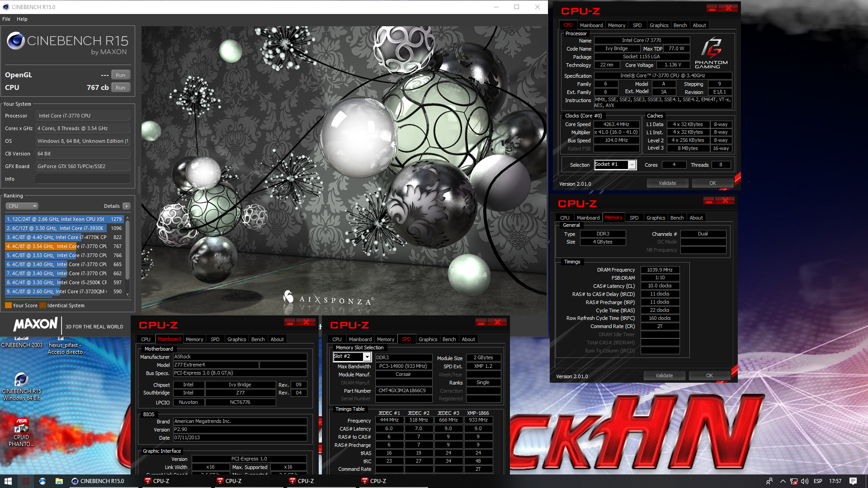The height and width of the screenshot is (488, 868).
Task: Open Graphics tab in CPU-Z SPD window
Action: tap(428, 339)
